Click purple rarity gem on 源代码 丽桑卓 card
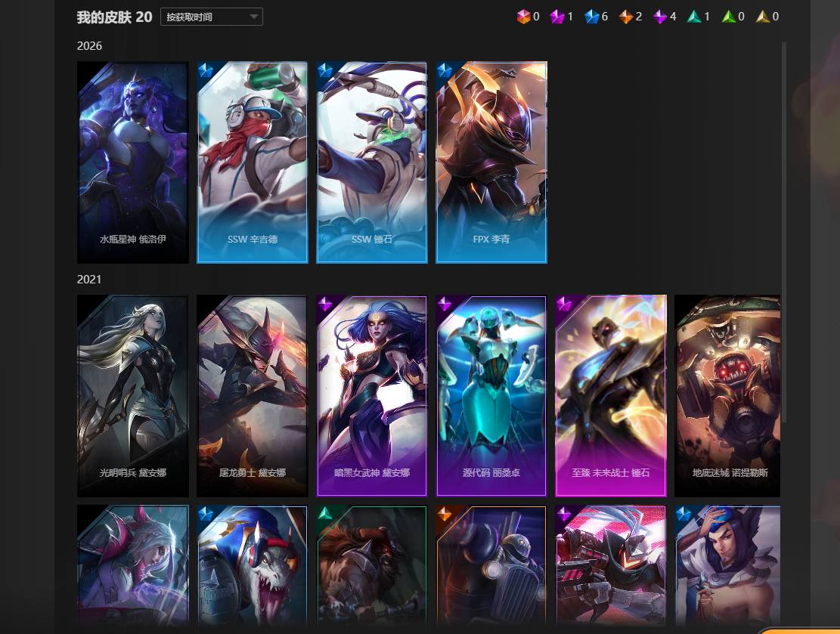The height and width of the screenshot is (634, 840). pos(445,304)
